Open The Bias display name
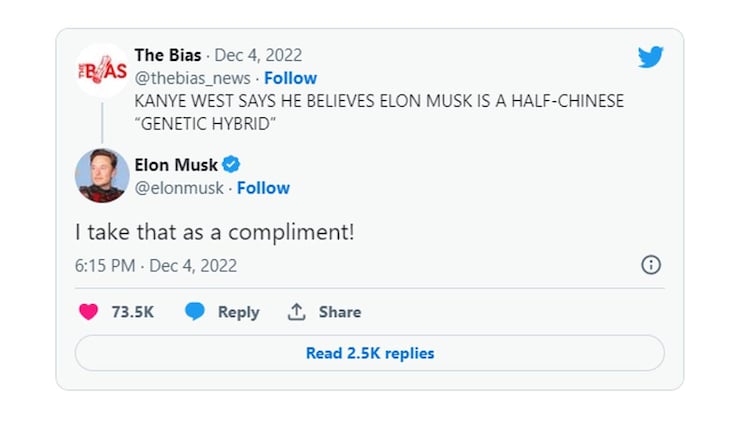This screenshot has height=422, width=750. 168,55
